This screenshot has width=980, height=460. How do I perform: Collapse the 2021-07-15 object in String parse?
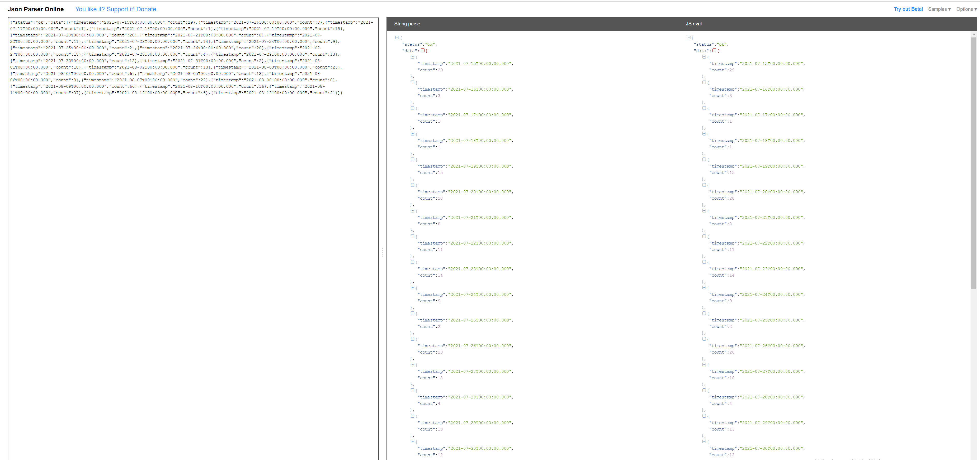coord(412,57)
